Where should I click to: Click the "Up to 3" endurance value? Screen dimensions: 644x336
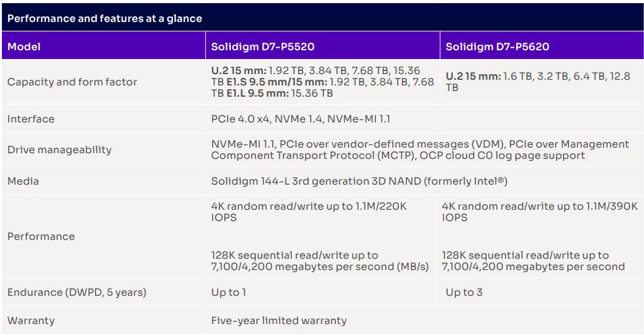coord(464,293)
